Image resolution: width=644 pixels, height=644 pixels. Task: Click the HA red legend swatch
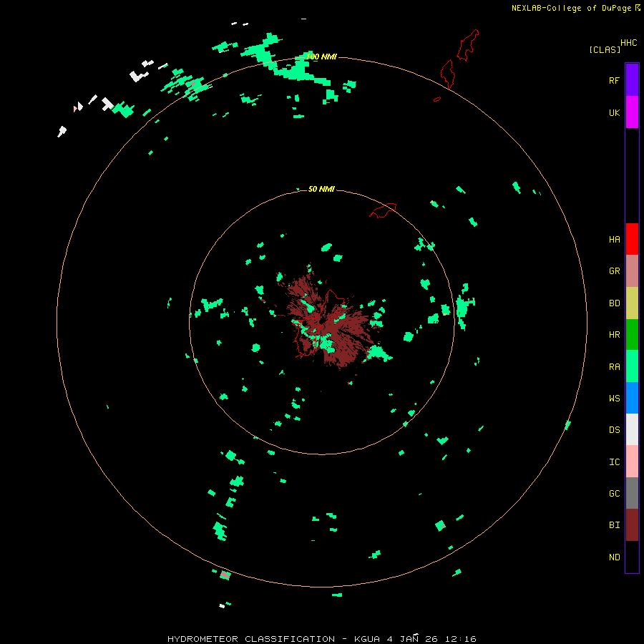(x=632, y=239)
